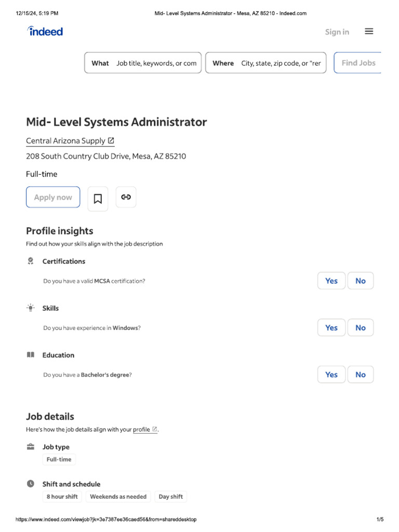Image resolution: width=399 pixels, height=532 pixels.
Task: Answer No for MCSA certification
Action: click(x=360, y=281)
